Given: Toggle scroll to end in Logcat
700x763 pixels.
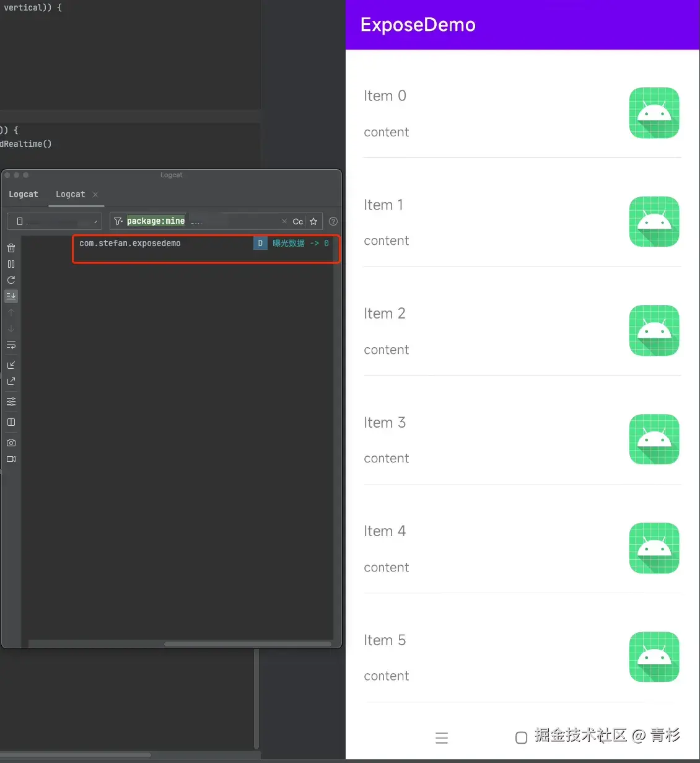Looking at the screenshot, I should click(x=11, y=296).
